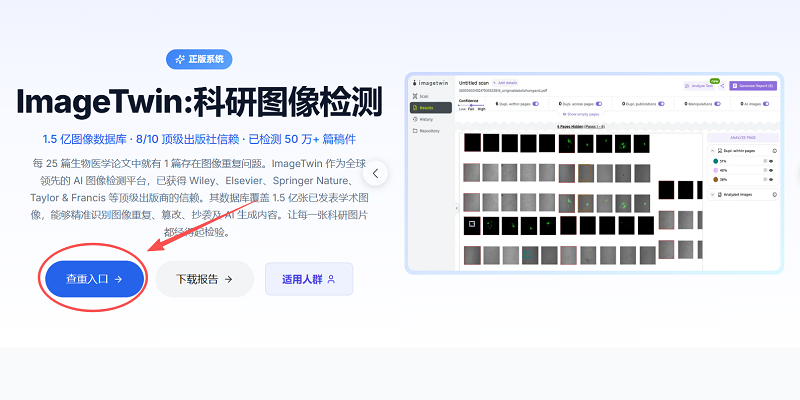Click the 正版系统 badge
The width and height of the screenshot is (800, 400).
pyautogui.click(x=199, y=60)
